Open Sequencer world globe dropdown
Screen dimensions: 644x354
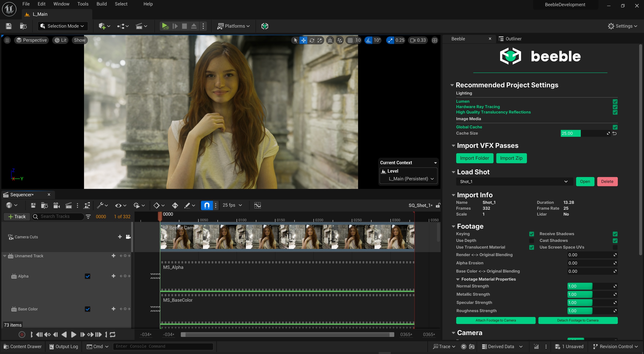click(x=12, y=205)
